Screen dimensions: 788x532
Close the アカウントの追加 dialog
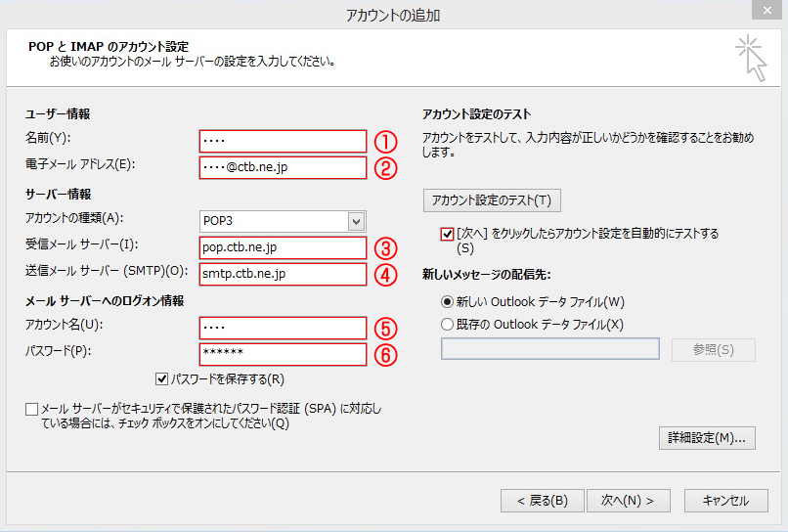(x=766, y=10)
